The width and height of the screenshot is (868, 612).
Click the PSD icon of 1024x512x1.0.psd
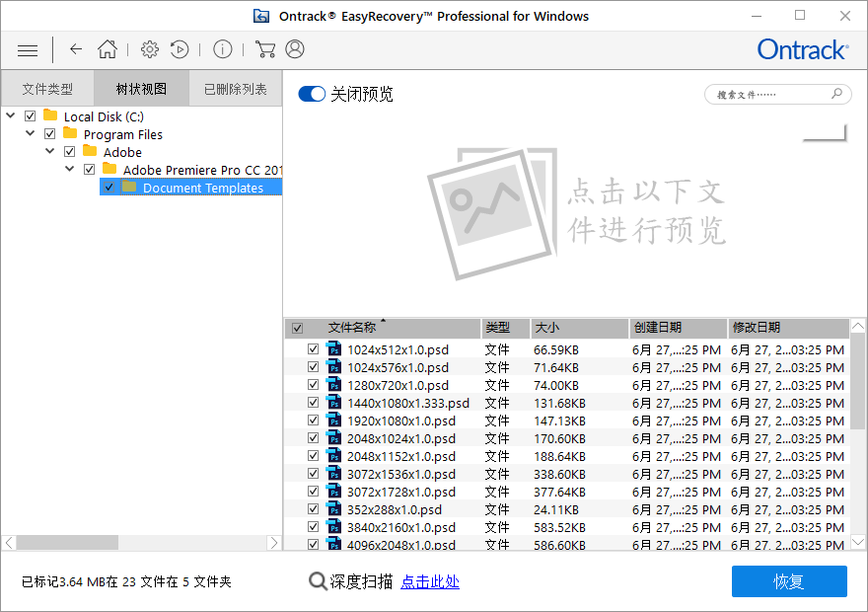click(x=333, y=348)
